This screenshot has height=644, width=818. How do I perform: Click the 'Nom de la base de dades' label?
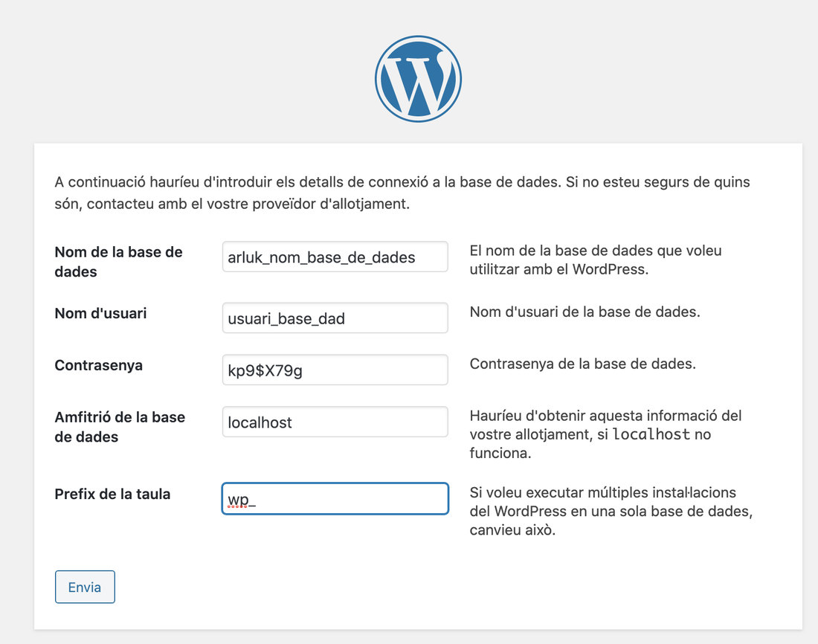[x=118, y=262]
